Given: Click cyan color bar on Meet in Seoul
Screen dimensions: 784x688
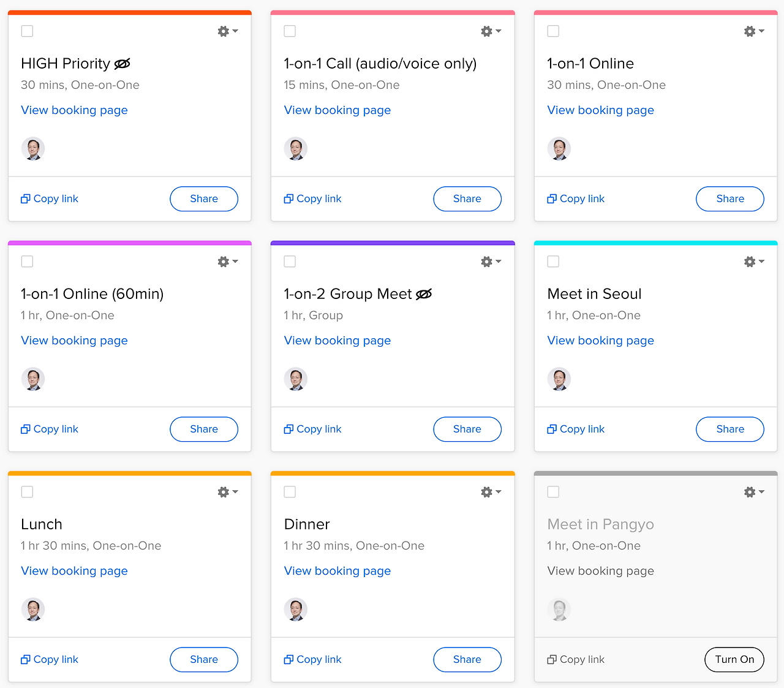Looking at the screenshot, I should point(655,243).
